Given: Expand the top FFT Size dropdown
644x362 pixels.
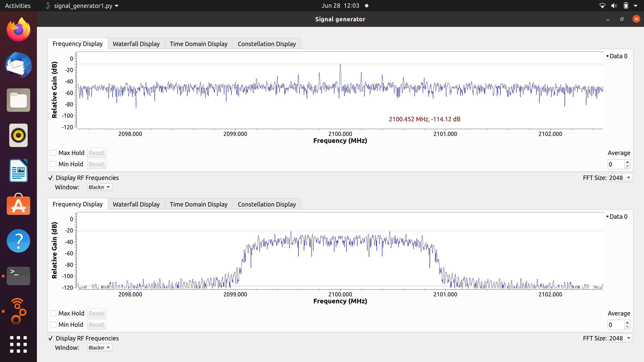Looking at the screenshot, I should coord(620,178).
